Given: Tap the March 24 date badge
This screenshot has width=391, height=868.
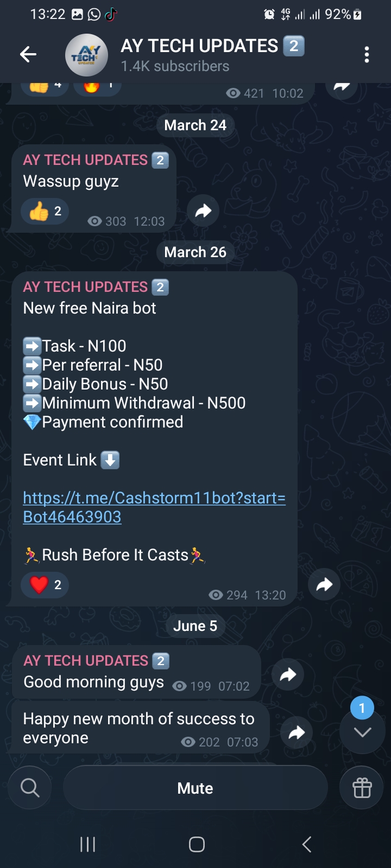Looking at the screenshot, I should 195,125.
